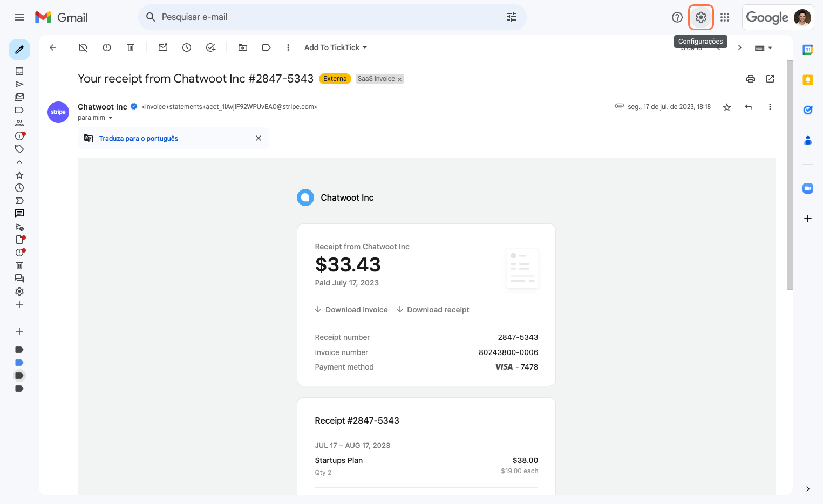The image size is (823, 504).
Task: Dismiss the translation suggestion bar
Action: click(x=259, y=138)
